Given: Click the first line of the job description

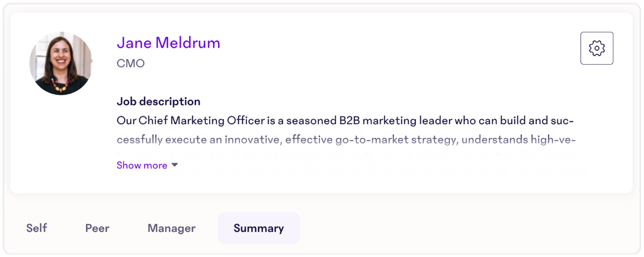Looking at the screenshot, I should point(345,120).
